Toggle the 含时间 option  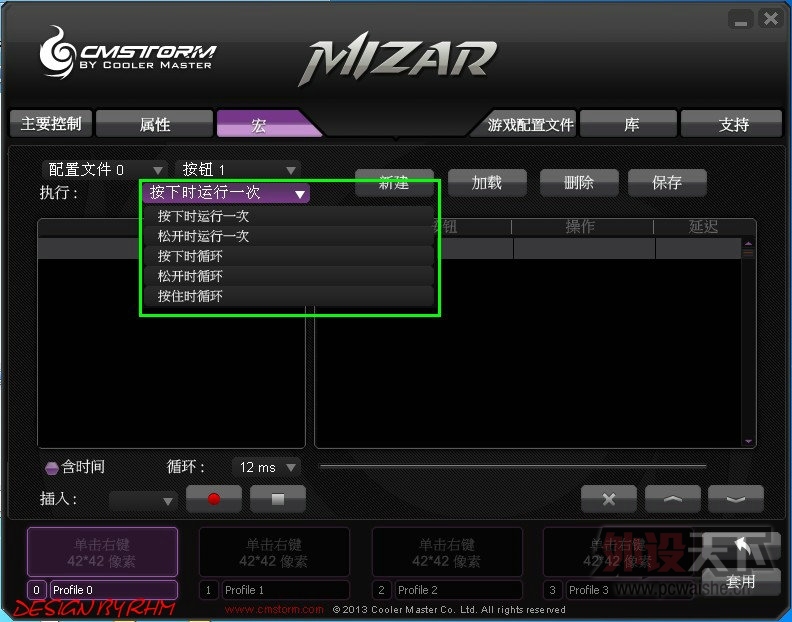(x=52, y=468)
